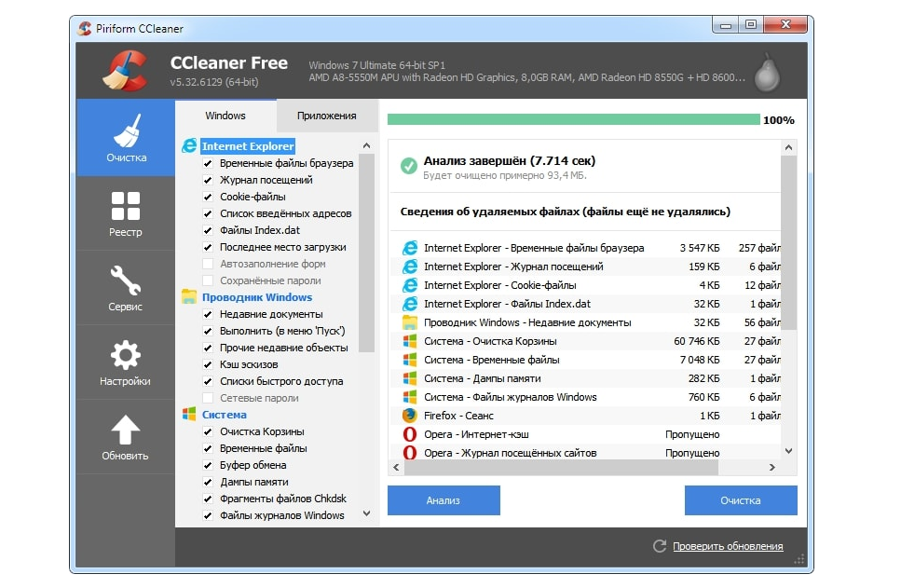Image resolution: width=901 pixels, height=588 pixels.
Task: Enable Сетевые пароли checkbox
Action: point(208,398)
